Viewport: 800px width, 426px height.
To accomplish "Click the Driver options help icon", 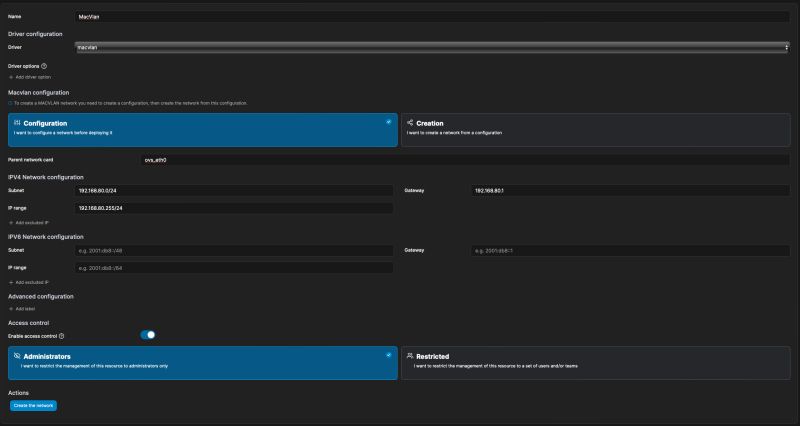I will pyautogui.click(x=44, y=66).
